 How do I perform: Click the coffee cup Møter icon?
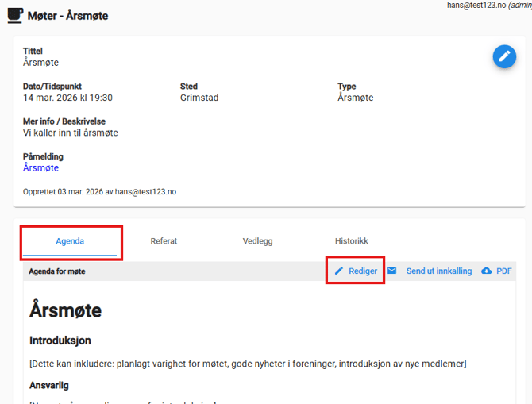tap(15, 15)
